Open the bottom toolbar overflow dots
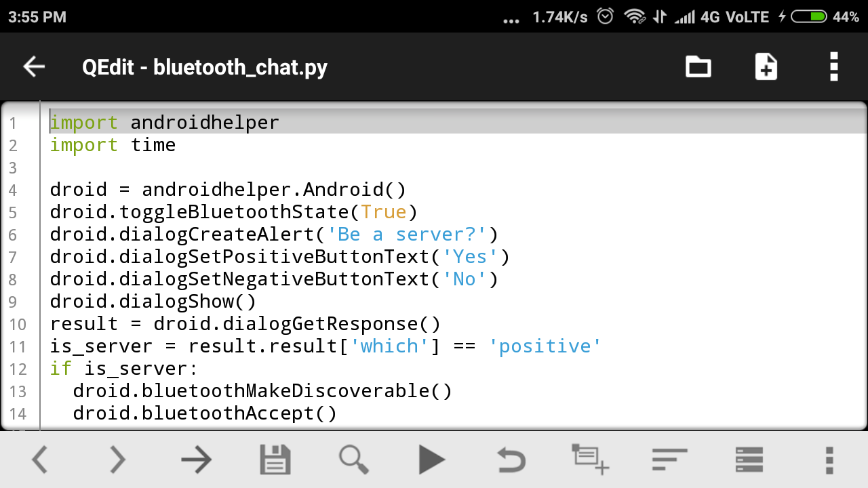Viewport: 868px width, 488px height. coord(829,460)
